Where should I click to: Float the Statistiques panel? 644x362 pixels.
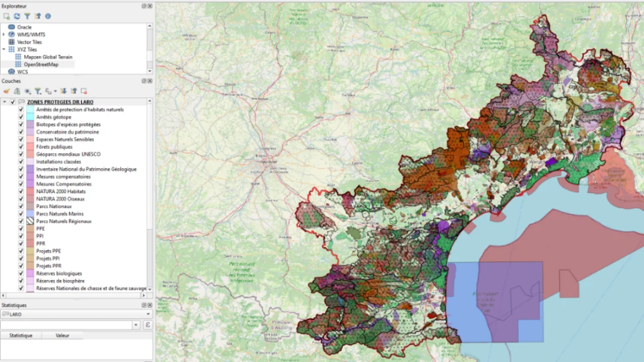click(144, 305)
